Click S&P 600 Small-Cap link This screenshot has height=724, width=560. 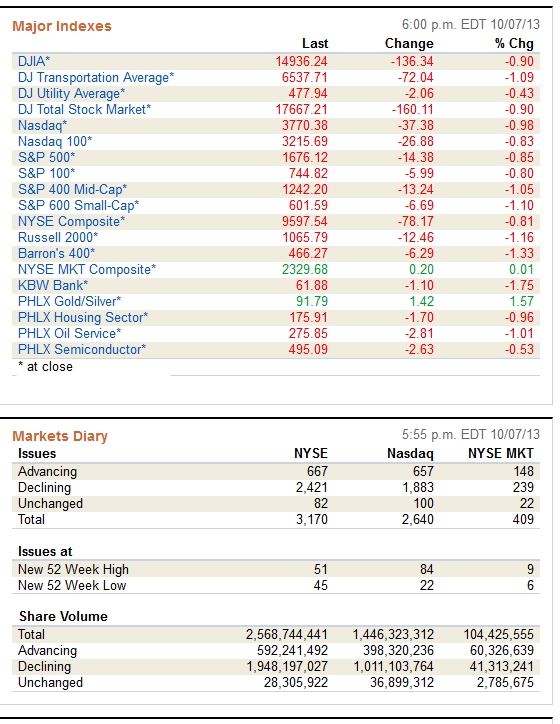(x=78, y=205)
